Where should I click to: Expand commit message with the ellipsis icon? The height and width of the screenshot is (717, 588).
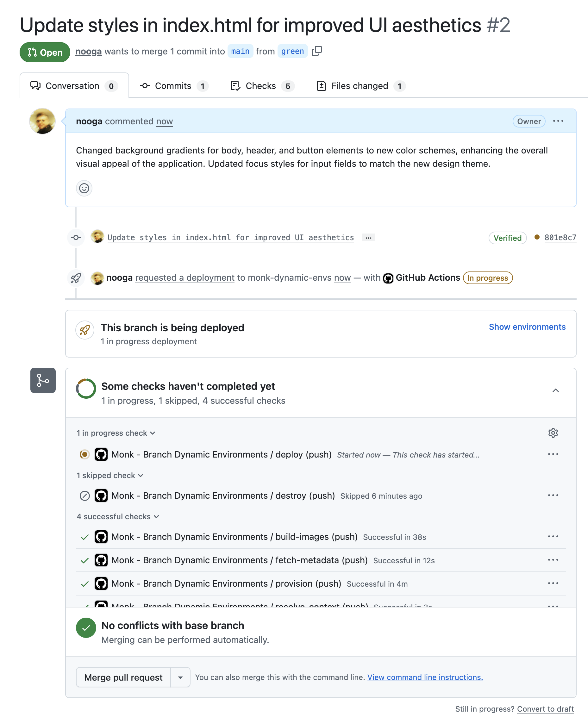[x=368, y=237]
